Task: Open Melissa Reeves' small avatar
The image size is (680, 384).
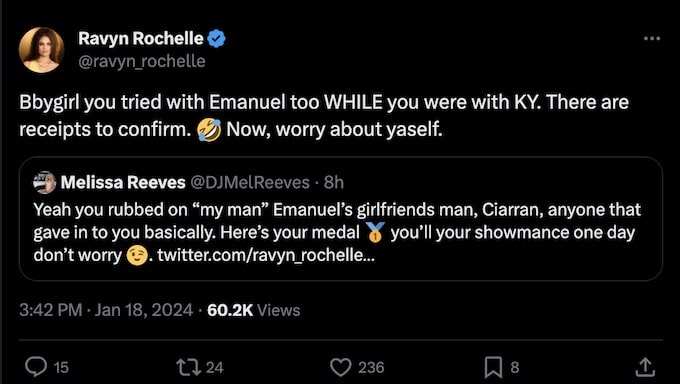Action: [45, 182]
